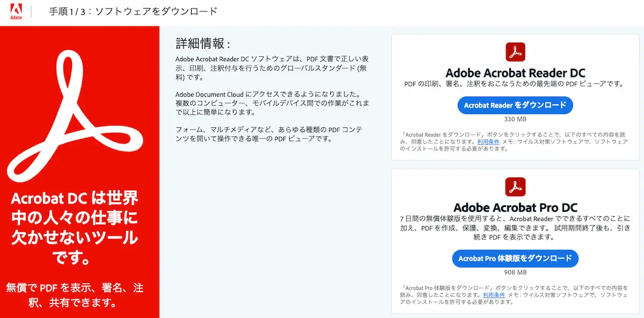Click the 908 MB file size label
This screenshot has height=318, width=644.
515,272
